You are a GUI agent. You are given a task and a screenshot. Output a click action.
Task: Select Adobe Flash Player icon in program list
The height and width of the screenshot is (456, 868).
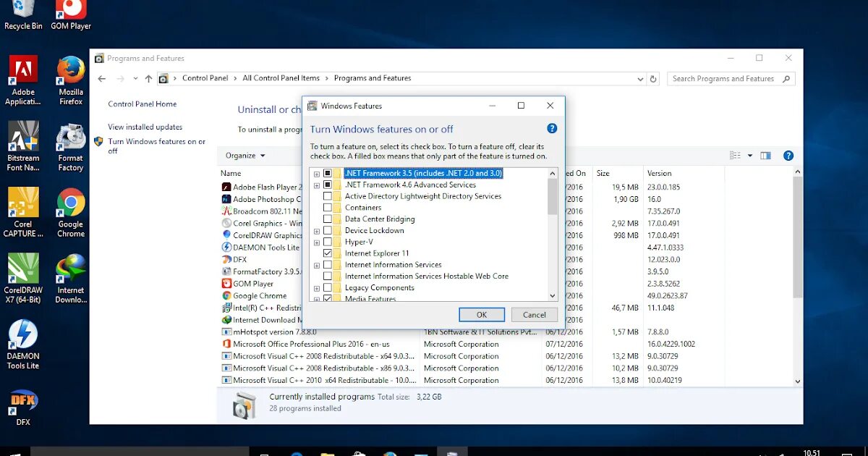226,187
